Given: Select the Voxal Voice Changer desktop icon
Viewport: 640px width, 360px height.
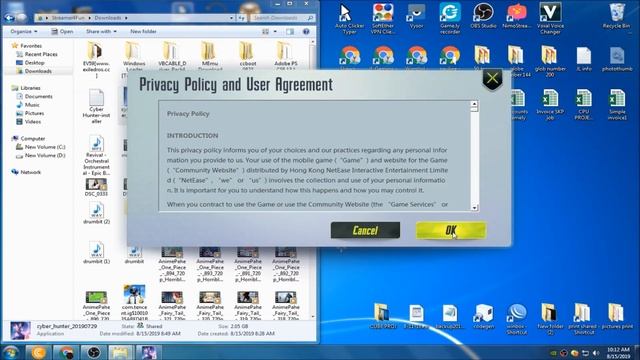Looking at the screenshot, I should pyautogui.click(x=550, y=19).
